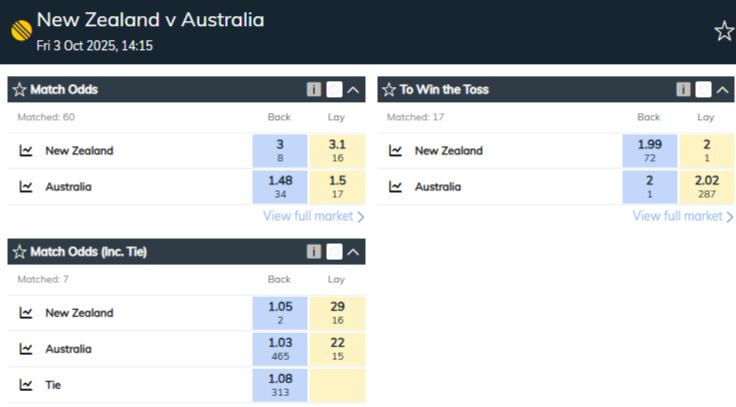Open View full market under To Win the Toss
The height and width of the screenshot is (407, 736).
click(683, 216)
